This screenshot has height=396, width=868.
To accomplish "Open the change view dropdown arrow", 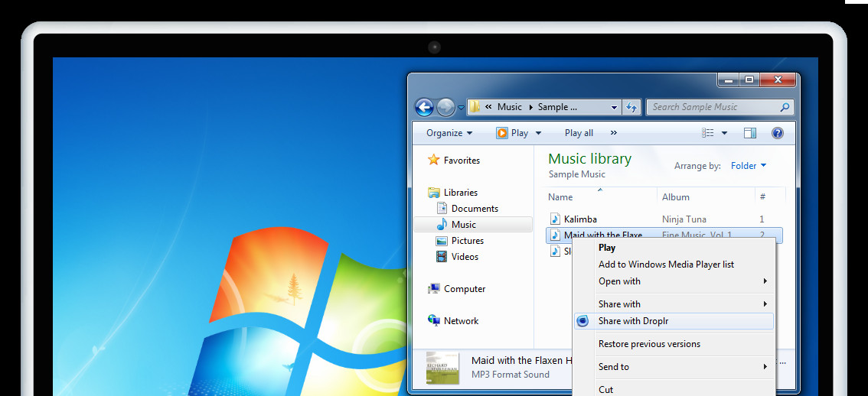I will (x=725, y=133).
